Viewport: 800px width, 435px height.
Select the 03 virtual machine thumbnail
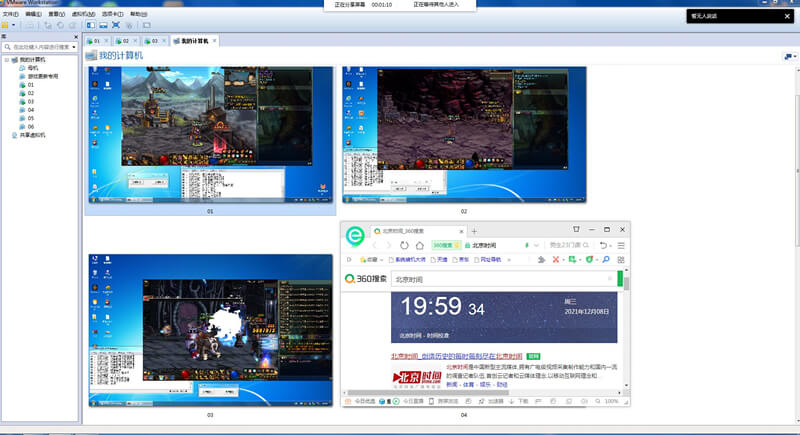click(x=211, y=330)
